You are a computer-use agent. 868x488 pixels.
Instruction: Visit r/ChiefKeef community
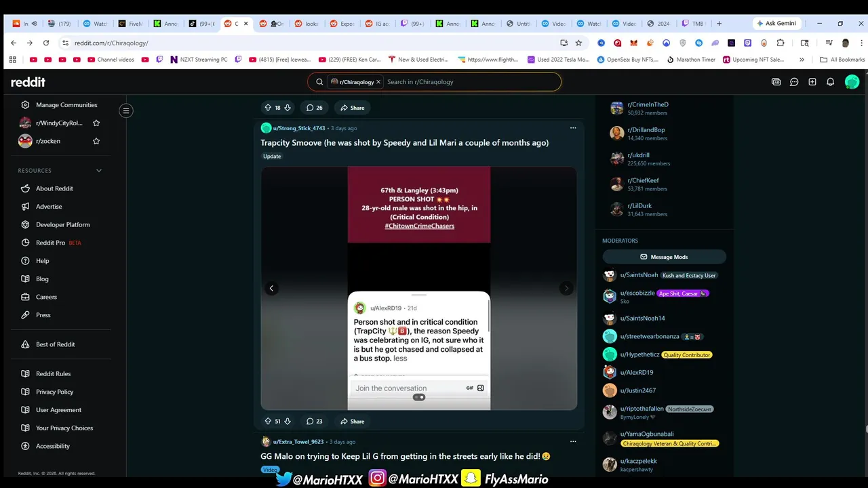643,180
